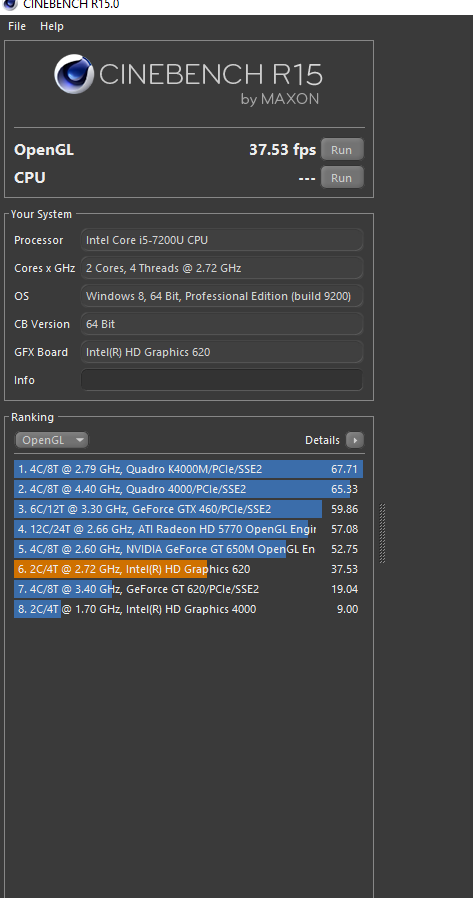Click the GFX Board field

(x=222, y=352)
